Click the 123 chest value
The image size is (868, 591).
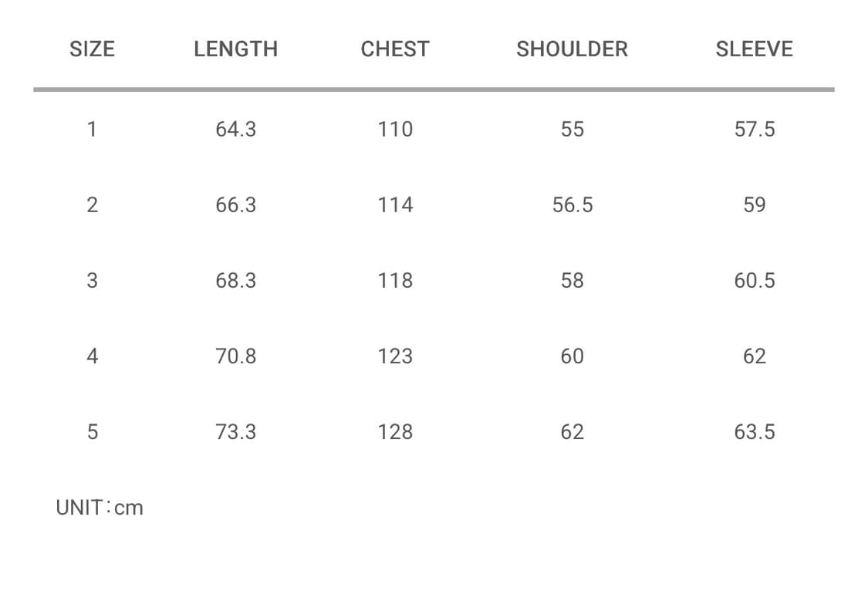pyautogui.click(x=395, y=356)
